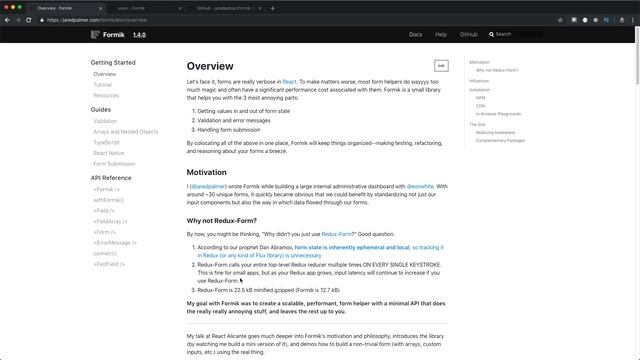Open Resources in the sidebar

106,96
